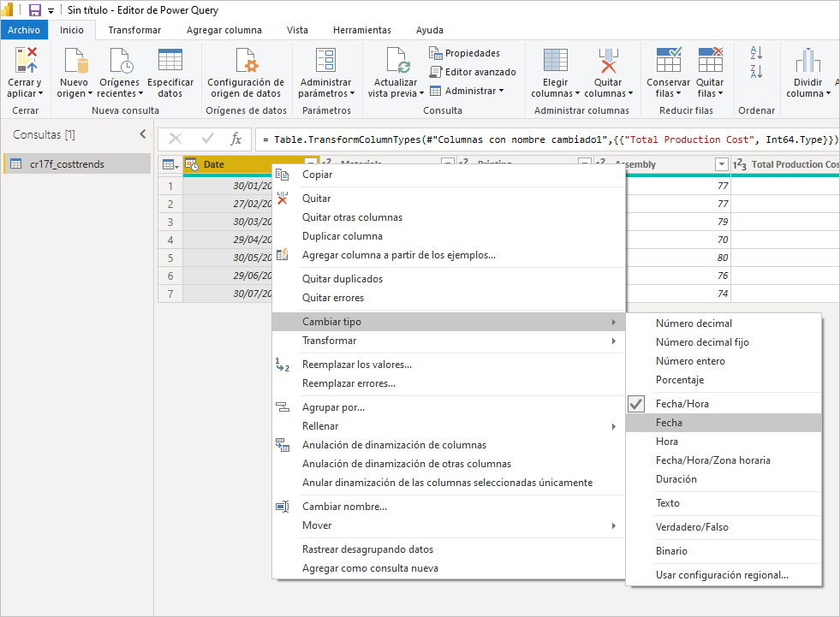Open the Cambiar tipo submenu
This screenshot has width=840, height=617.
(x=449, y=322)
